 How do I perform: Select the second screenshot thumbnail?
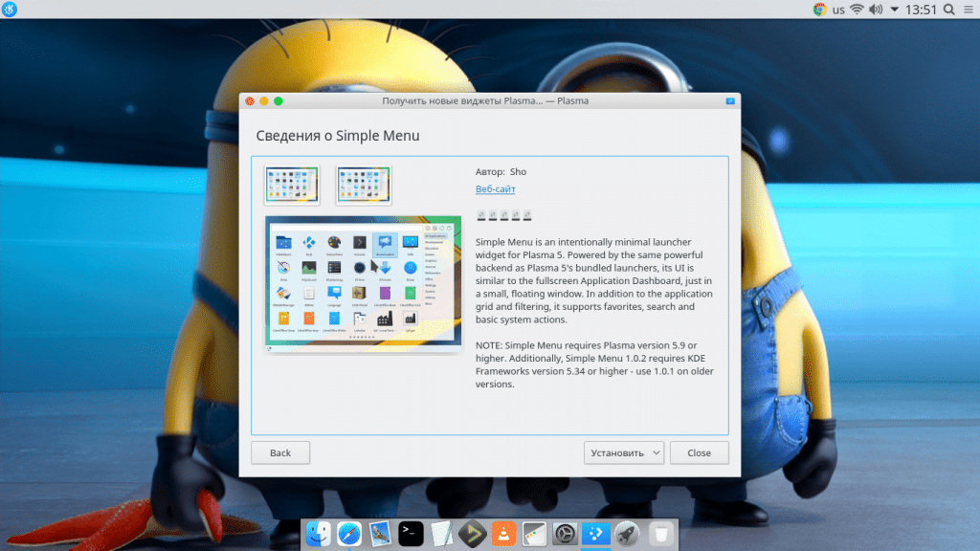[x=364, y=185]
